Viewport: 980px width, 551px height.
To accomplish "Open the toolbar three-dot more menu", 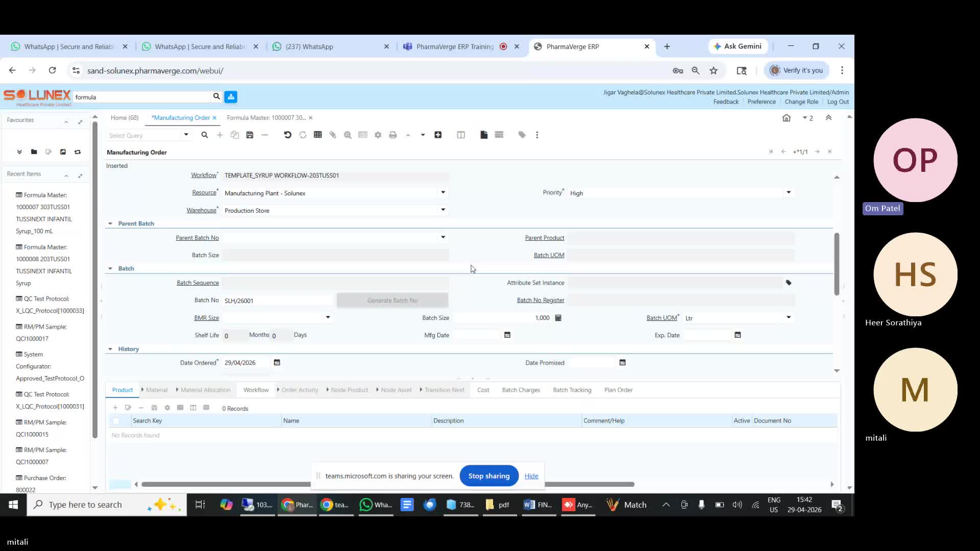I will pos(537,135).
